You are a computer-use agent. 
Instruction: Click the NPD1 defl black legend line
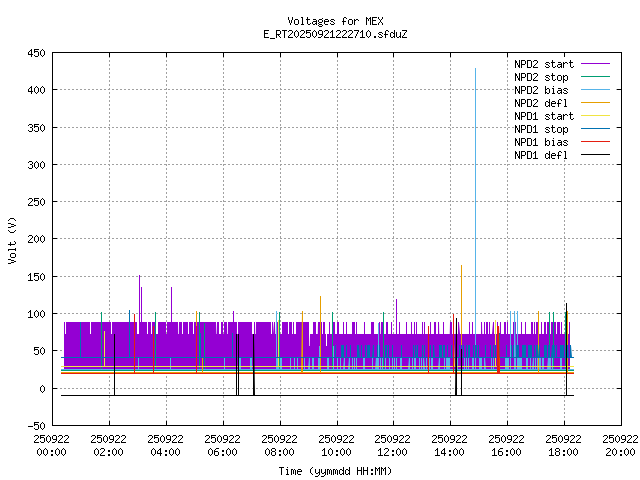[594, 154]
